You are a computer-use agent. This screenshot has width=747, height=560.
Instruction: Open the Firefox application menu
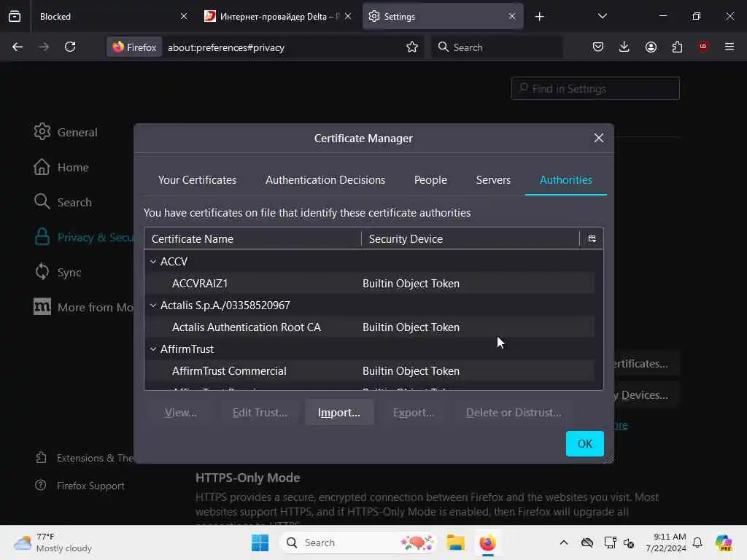[729, 47]
